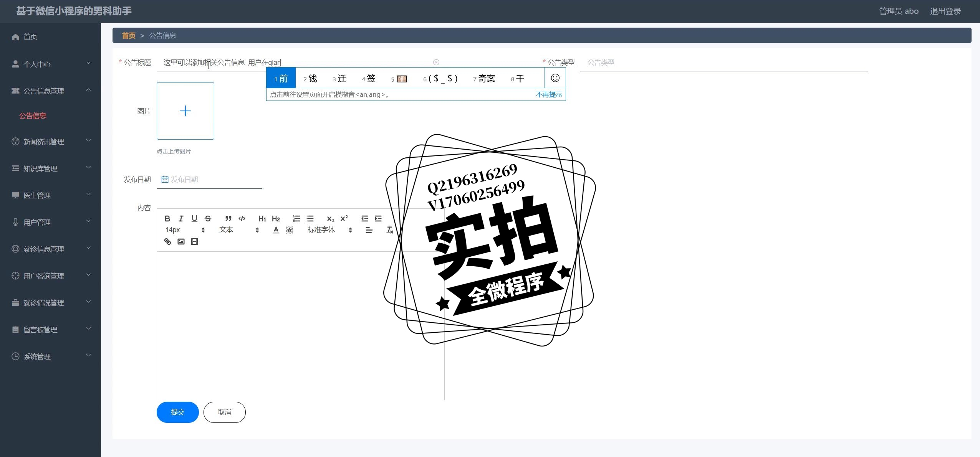Screen dimensions: 980x457
Task: Open text alignment options
Action: (369, 230)
